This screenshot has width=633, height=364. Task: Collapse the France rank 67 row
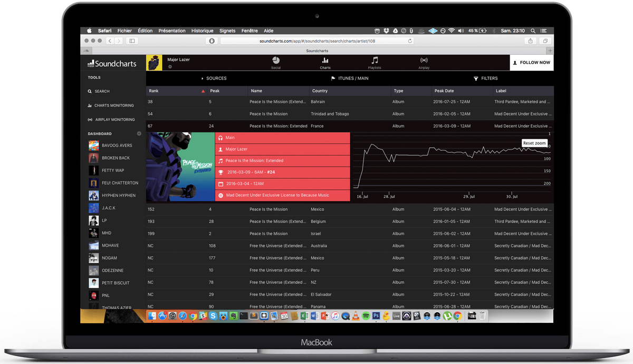[350, 126]
